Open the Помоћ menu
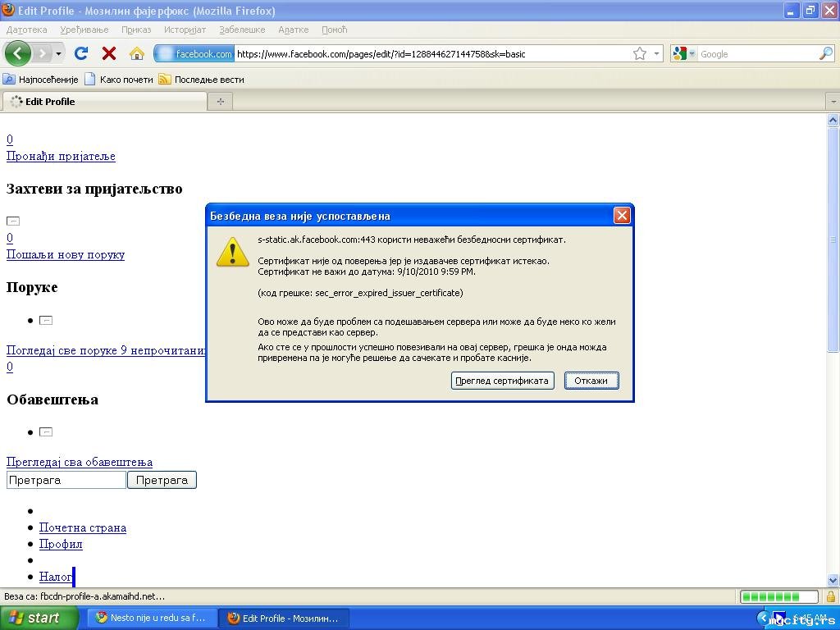This screenshot has width=840, height=630. (335, 30)
